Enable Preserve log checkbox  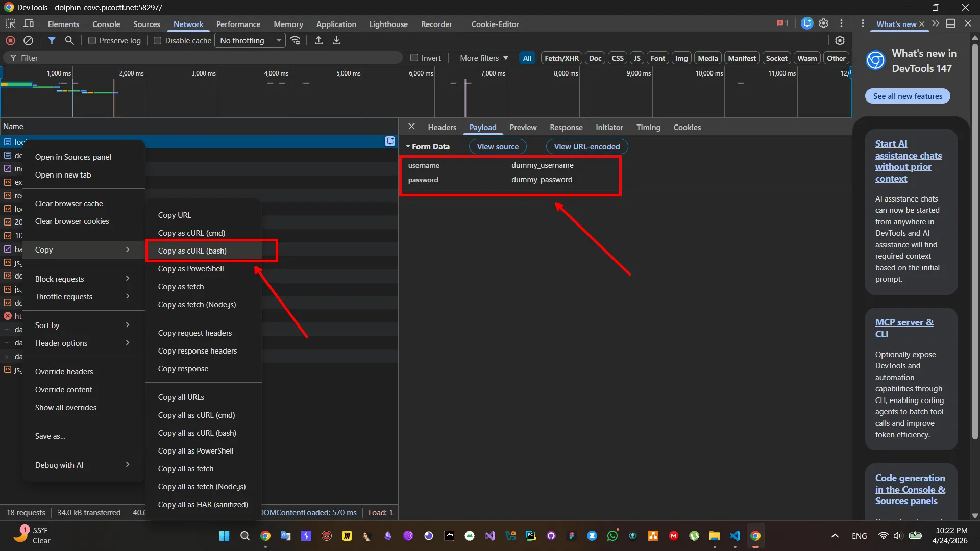[92, 41]
